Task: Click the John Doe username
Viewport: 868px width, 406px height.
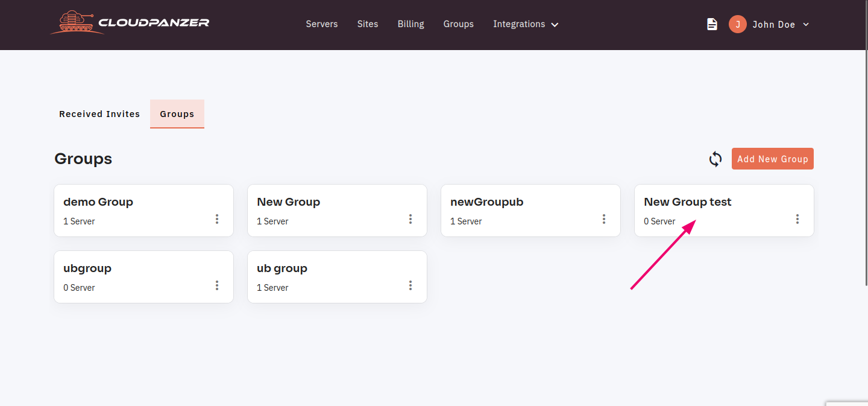Action: click(774, 25)
